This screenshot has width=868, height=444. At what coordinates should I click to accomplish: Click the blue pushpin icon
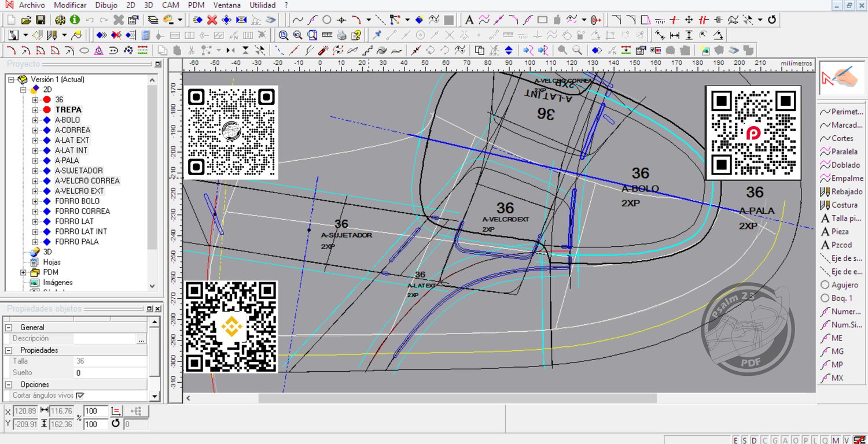coord(377,35)
